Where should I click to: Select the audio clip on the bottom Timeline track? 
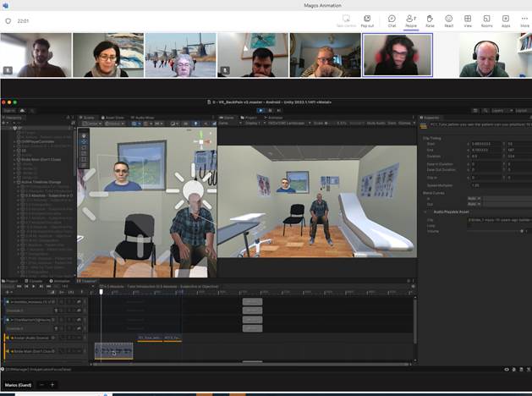coord(113,351)
